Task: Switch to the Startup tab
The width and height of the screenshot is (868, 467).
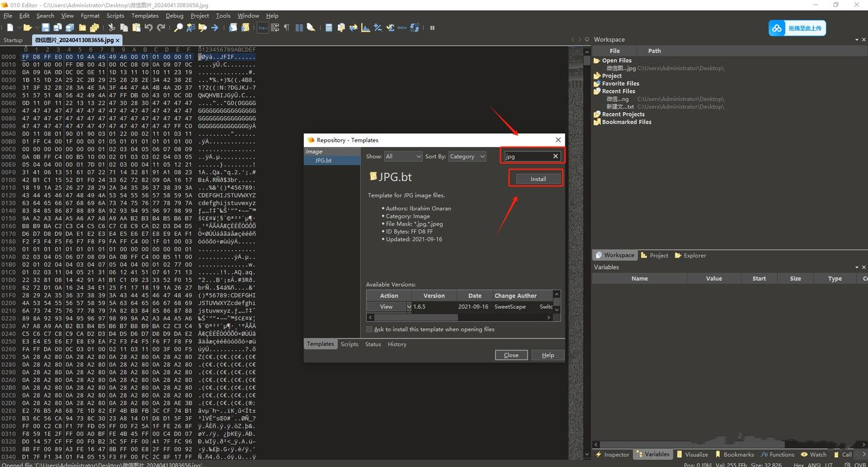Action: click(13, 40)
